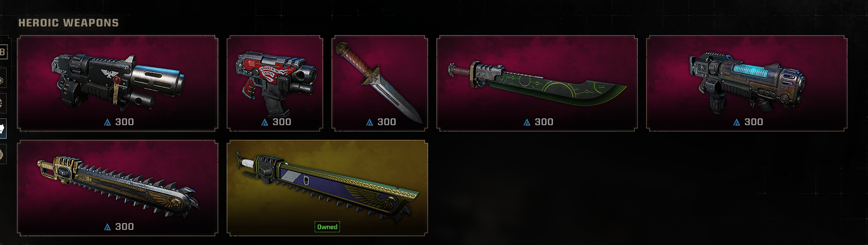Select the red bolt pistol weapon skin
The height and width of the screenshot is (245, 868).
click(x=275, y=83)
